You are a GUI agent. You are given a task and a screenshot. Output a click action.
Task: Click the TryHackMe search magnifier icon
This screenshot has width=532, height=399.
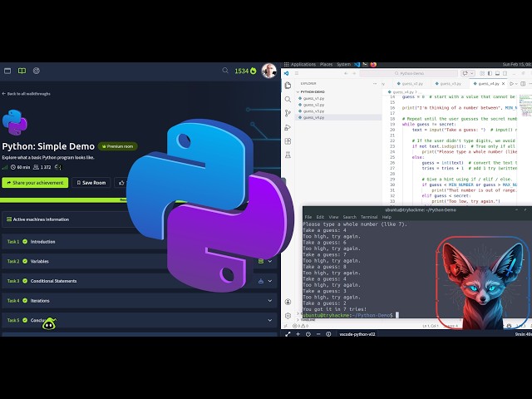pyautogui.click(x=225, y=71)
